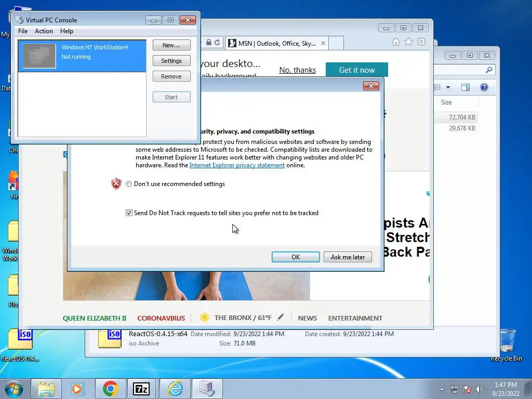Open Windows Explorer from the taskbar
This screenshot has height=399, width=532.
point(46,389)
